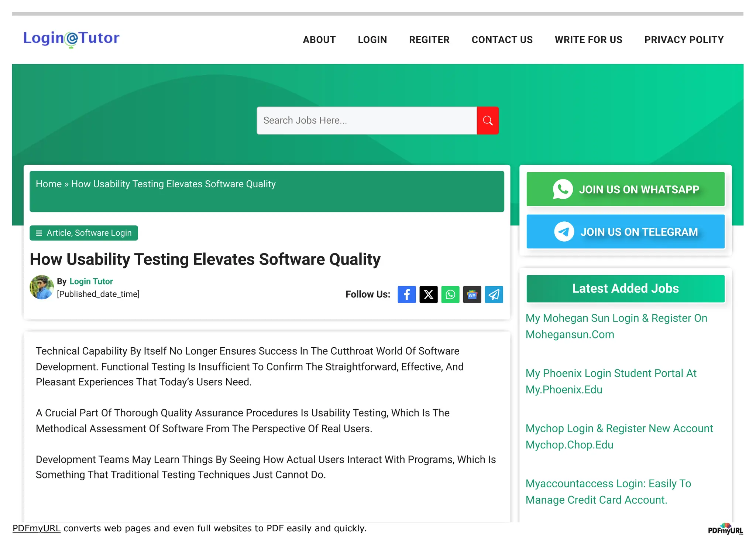Image resolution: width=756 pixels, height=535 pixels.
Task: Open the CONTACT US page
Action: [x=502, y=40]
